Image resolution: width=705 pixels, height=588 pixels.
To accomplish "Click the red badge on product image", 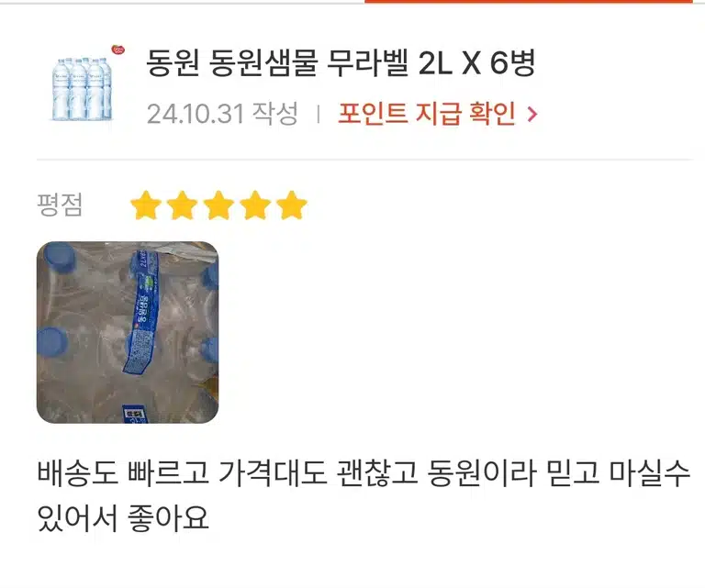I will (x=117, y=50).
